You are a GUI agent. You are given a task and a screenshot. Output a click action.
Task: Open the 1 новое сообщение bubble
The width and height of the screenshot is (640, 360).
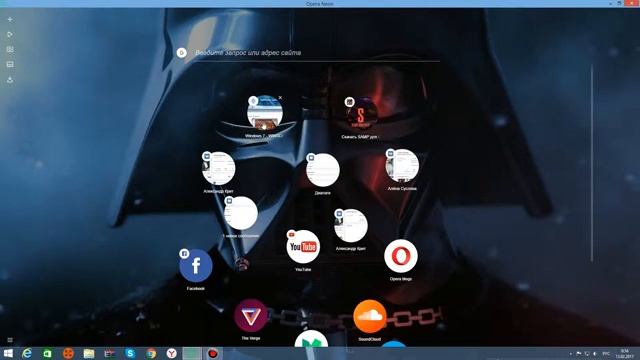click(241, 213)
